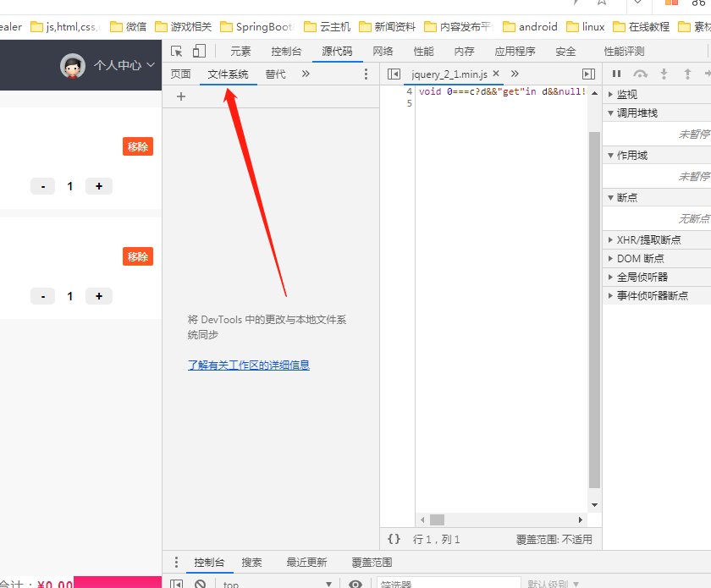The image size is (711, 588).
Task: Open the 性能 panel tab
Action: (x=423, y=52)
